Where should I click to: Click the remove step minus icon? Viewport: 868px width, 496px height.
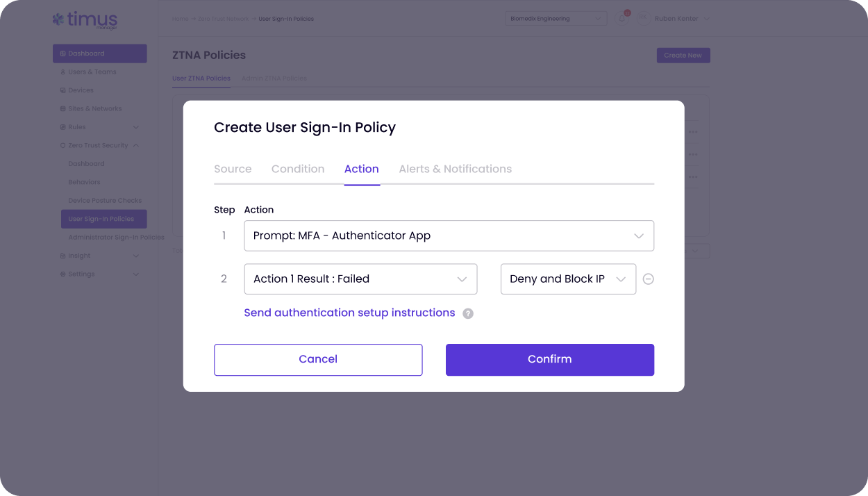[648, 279]
